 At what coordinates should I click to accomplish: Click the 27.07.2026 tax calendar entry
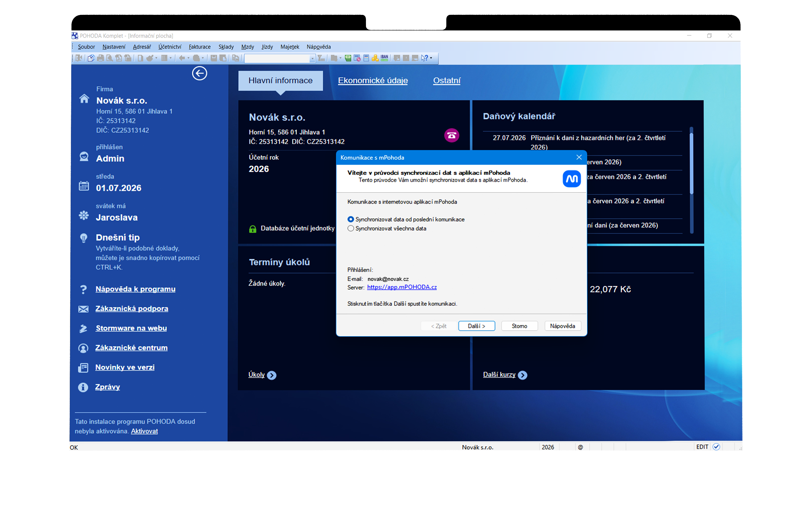click(582, 142)
